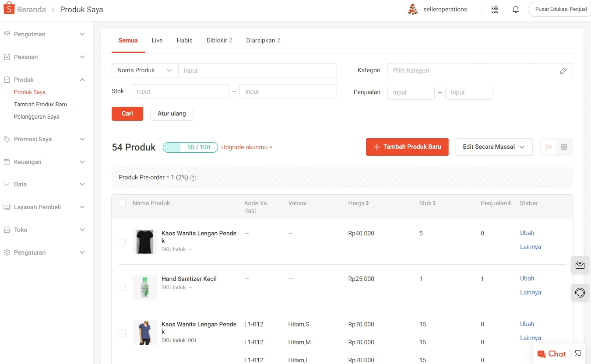Expand the Edit Secara Massal dropdown
This screenshot has height=364, width=591.
(x=494, y=147)
